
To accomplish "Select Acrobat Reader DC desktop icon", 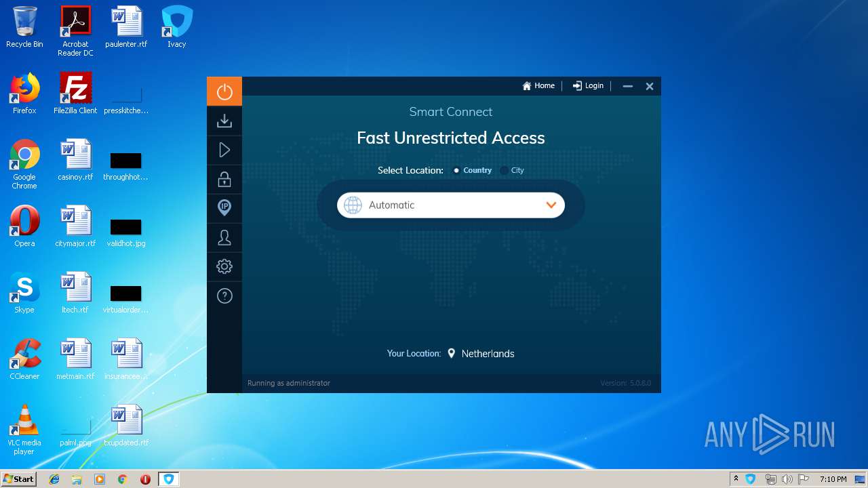I will coord(75,31).
